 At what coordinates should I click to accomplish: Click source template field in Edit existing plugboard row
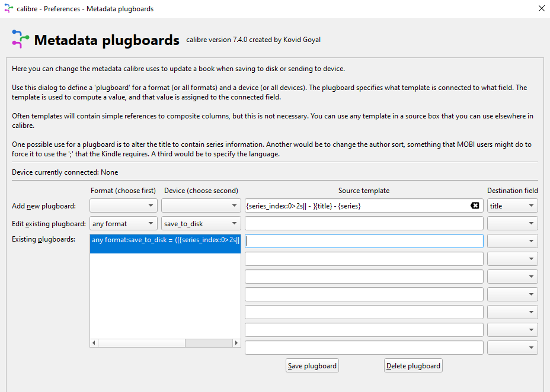(364, 223)
